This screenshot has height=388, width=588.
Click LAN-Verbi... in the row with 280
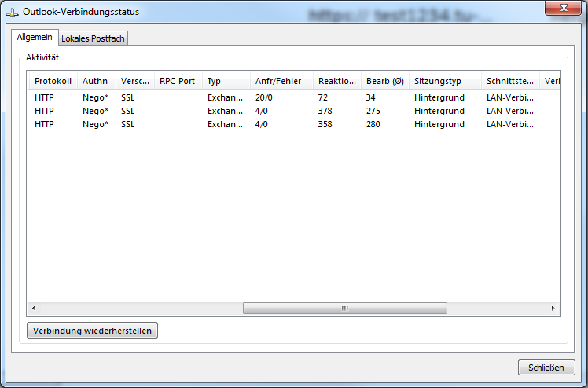pos(510,124)
